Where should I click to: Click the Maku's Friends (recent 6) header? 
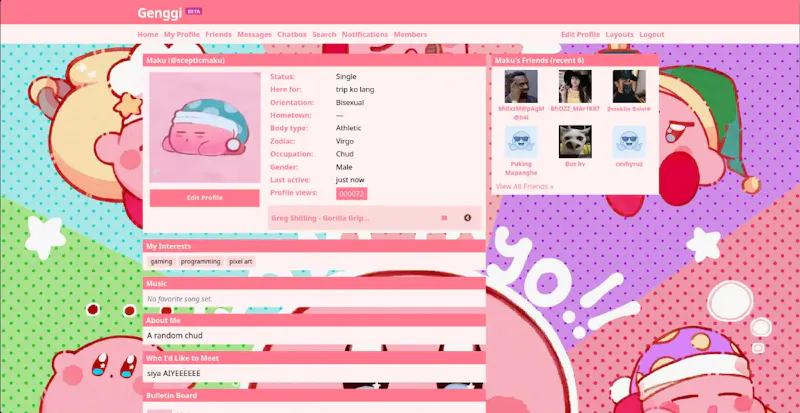pyautogui.click(x=575, y=60)
